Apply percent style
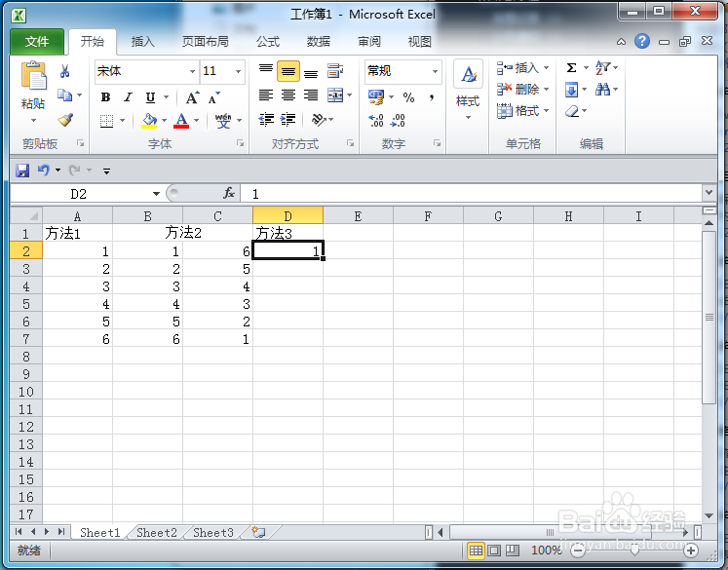728x570 pixels. 408,97
